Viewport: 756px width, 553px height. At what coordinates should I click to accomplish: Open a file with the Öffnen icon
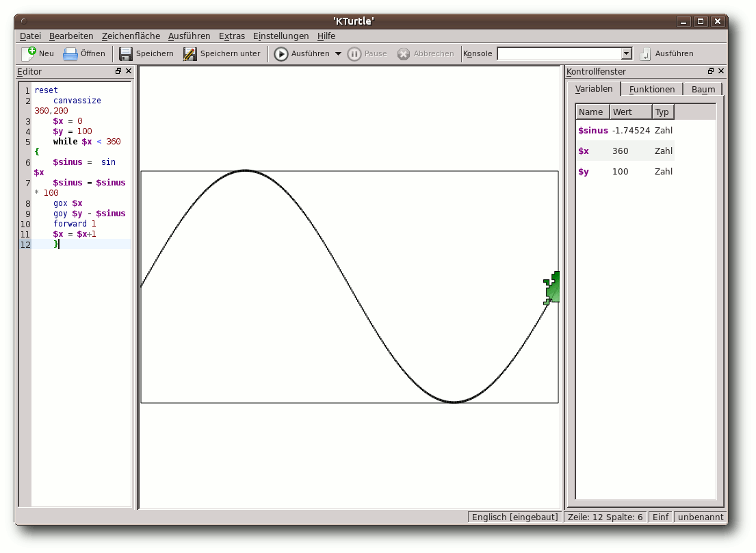pyautogui.click(x=70, y=53)
